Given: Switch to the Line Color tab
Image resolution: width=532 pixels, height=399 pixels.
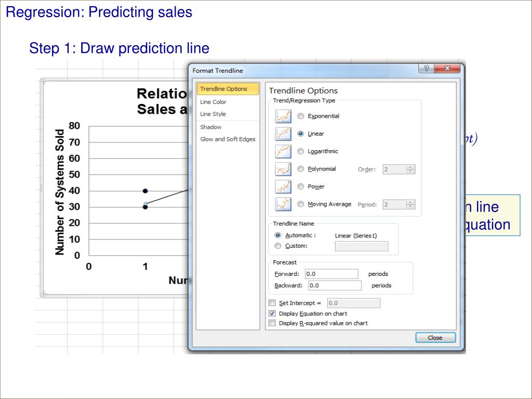Looking at the screenshot, I should [x=213, y=102].
